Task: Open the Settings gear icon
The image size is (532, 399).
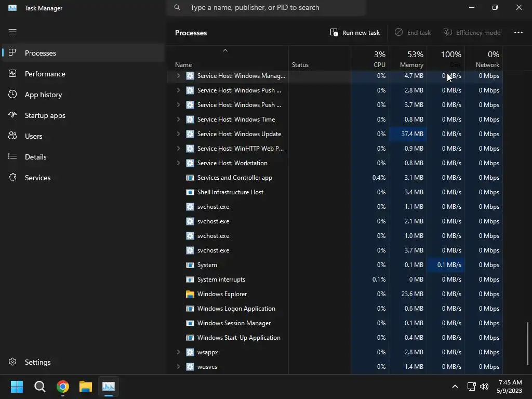Action: 12,362
